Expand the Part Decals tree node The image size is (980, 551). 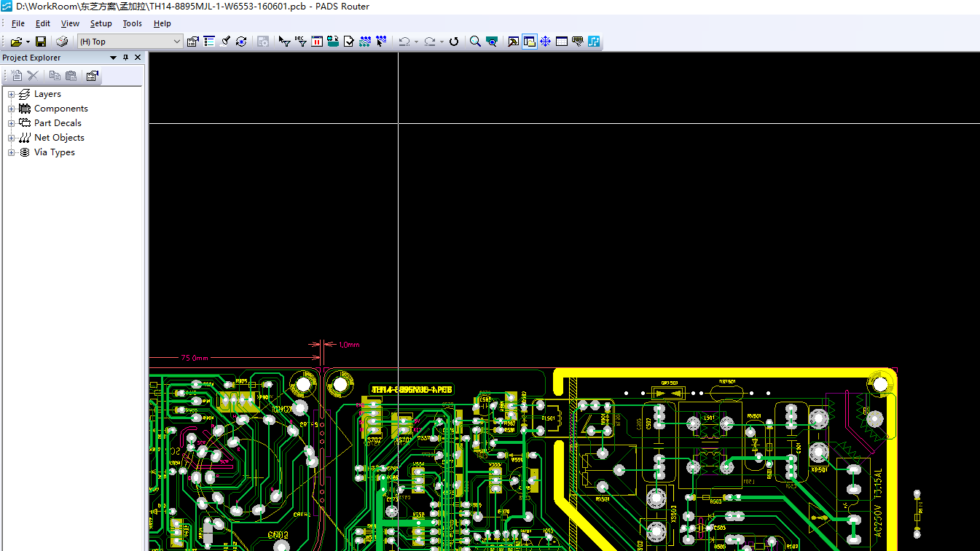[12, 123]
